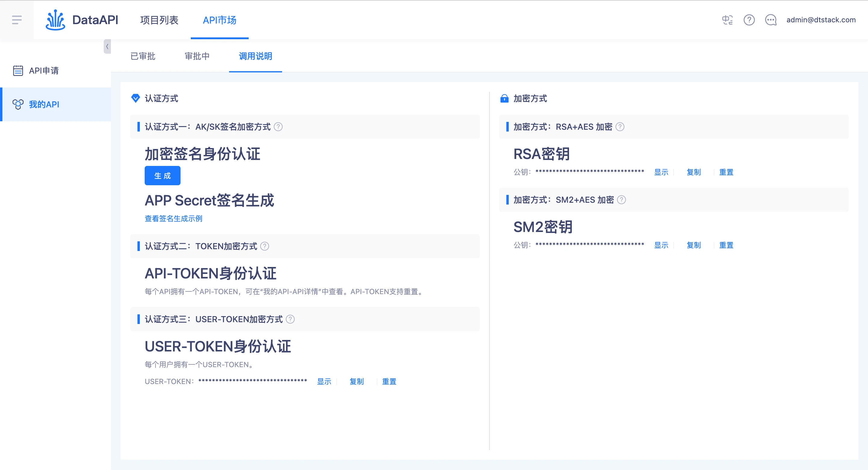The image size is (868, 470).
Task: Open the API市场 top menu
Action: 220,20
